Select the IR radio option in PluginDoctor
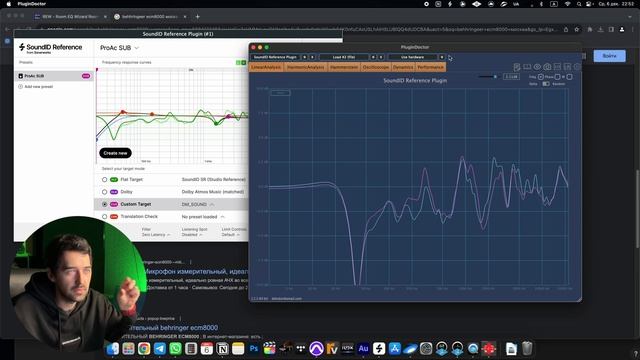Image resolution: width=640 pixels, height=360 pixels. click(x=569, y=77)
